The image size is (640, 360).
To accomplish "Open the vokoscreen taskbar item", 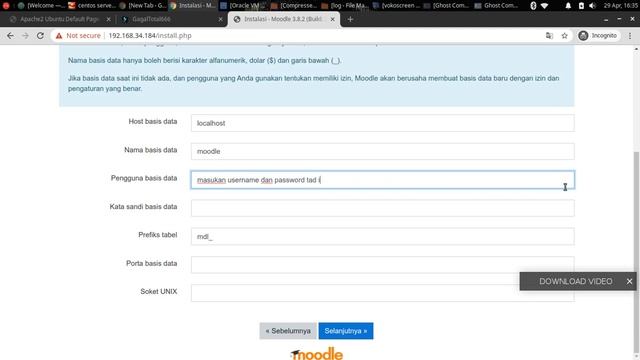I will [x=396, y=6].
